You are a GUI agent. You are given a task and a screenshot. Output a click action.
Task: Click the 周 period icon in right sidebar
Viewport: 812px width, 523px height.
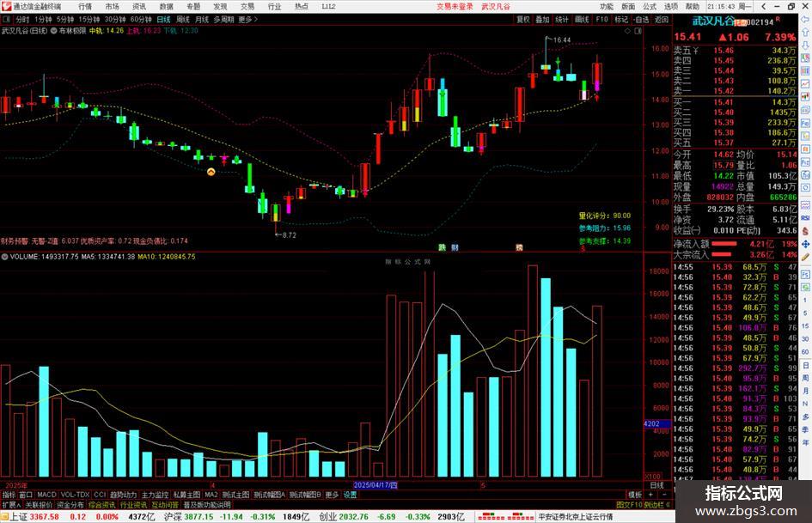pyautogui.click(x=805, y=378)
